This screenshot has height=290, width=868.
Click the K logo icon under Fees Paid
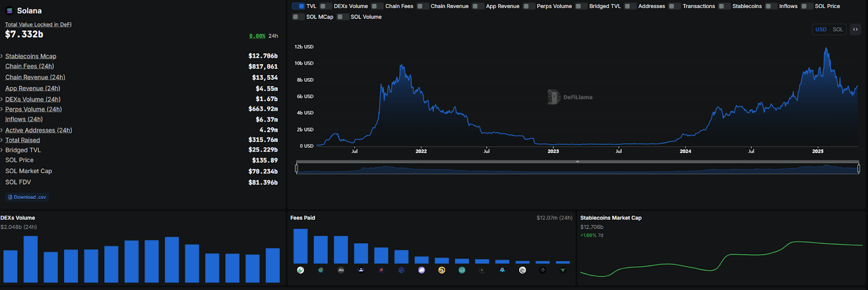coord(482,270)
